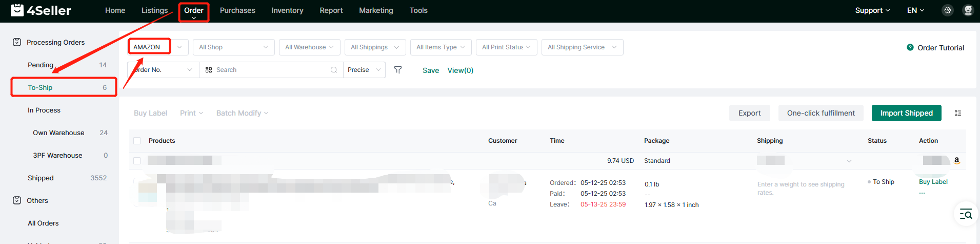The image size is (980, 244).
Task: Tick the checkbox on the order row
Action: click(137, 161)
